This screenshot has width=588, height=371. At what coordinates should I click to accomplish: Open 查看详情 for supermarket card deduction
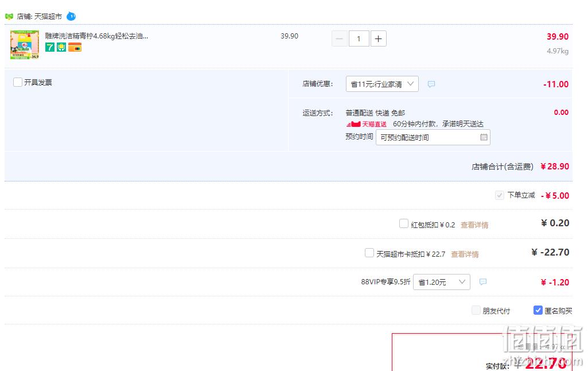[465, 254]
